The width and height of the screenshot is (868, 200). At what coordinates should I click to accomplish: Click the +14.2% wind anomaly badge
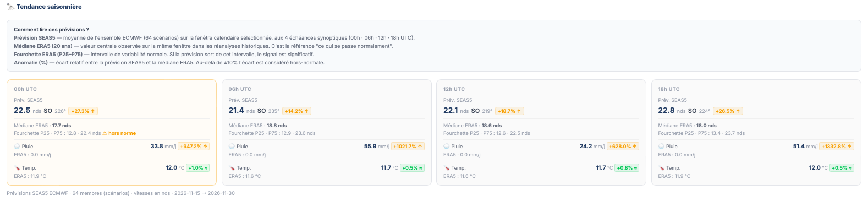[297, 111]
